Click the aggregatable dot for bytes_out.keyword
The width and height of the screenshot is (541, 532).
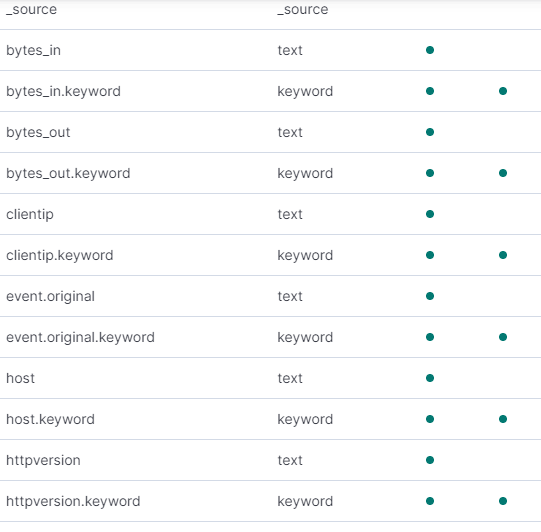tap(503, 173)
